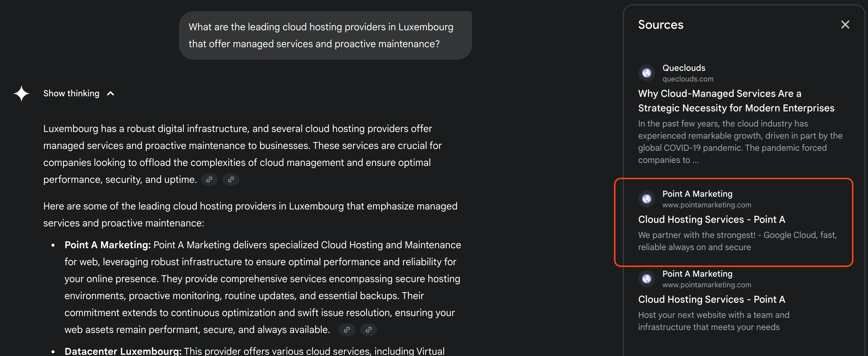Screen dimensions: 868x356
Task: Click the highlighted Point A Marketing favicon
Action: [646, 199]
